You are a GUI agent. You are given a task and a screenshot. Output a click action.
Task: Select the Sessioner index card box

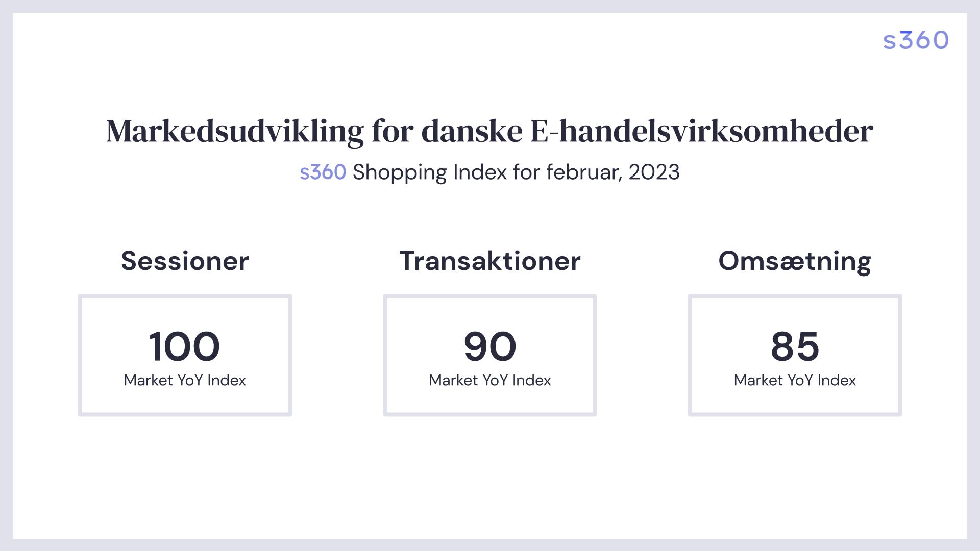pos(185,355)
